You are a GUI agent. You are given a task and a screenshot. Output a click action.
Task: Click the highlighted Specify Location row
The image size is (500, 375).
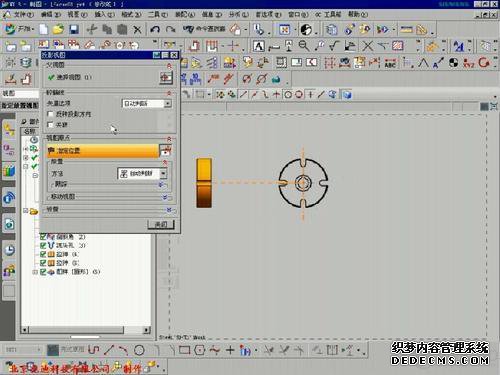(x=103, y=151)
